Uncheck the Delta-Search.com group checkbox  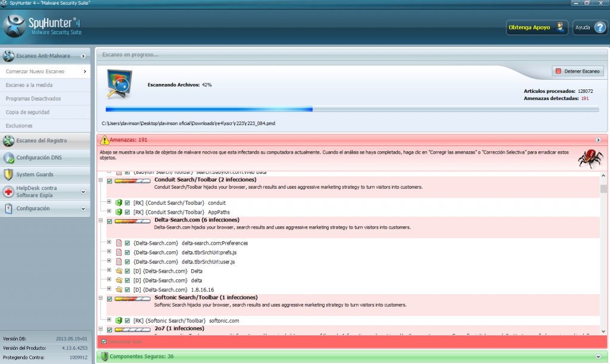coord(110,222)
